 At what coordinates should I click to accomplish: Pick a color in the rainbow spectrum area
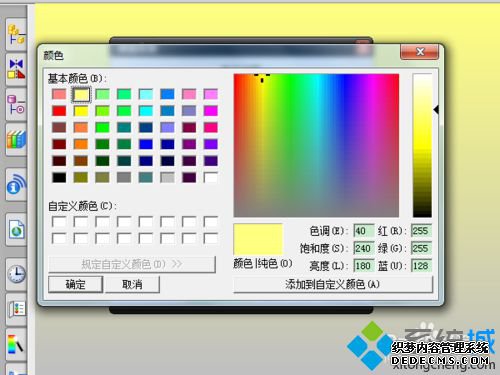pyautogui.click(x=316, y=146)
